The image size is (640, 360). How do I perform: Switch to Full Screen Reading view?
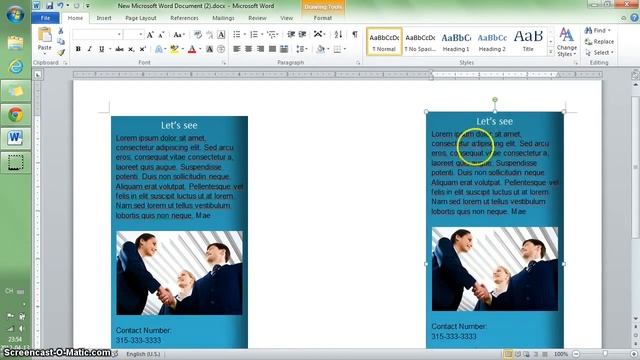[518, 354]
